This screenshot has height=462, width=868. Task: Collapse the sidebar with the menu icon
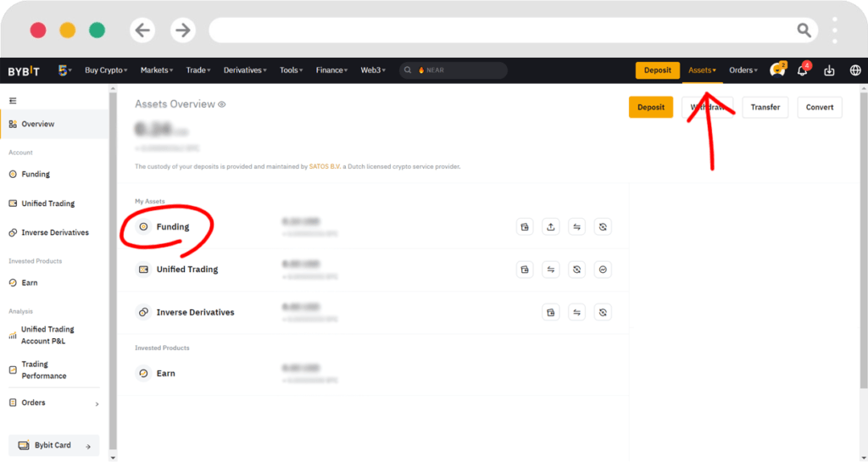click(x=13, y=101)
